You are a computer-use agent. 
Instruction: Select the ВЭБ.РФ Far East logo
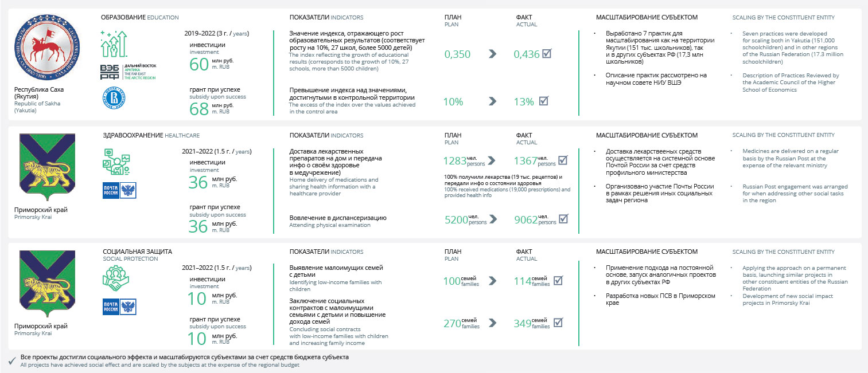point(127,72)
